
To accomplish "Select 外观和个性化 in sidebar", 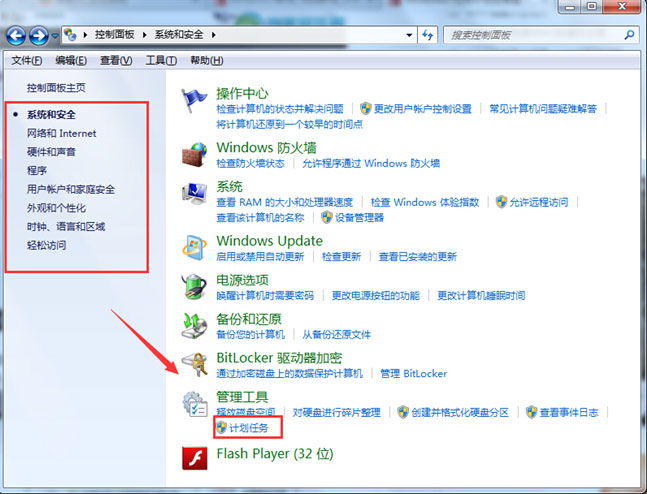I will tap(56, 208).
